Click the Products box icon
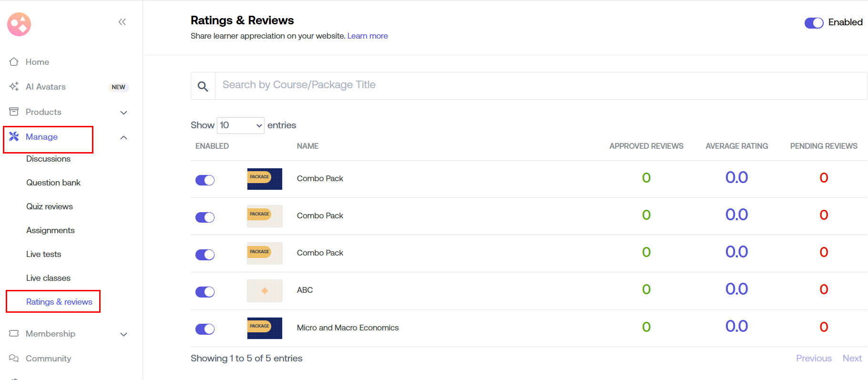This screenshot has height=380, width=868. [x=14, y=112]
